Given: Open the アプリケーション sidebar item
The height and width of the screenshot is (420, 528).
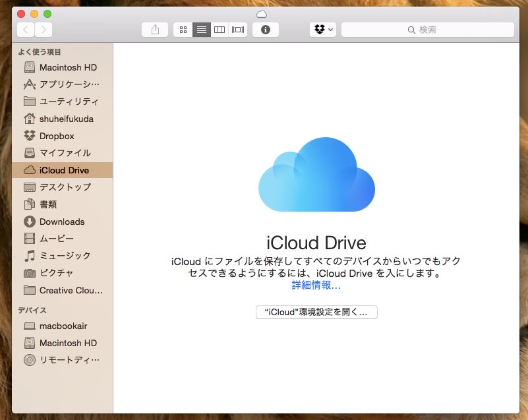Looking at the screenshot, I should point(63,84).
